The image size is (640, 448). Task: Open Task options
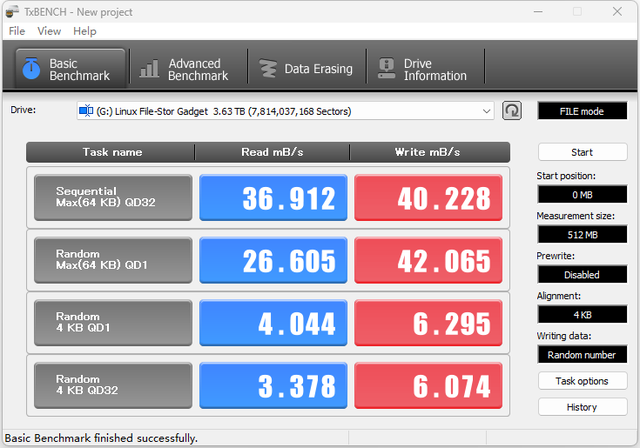point(582,381)
